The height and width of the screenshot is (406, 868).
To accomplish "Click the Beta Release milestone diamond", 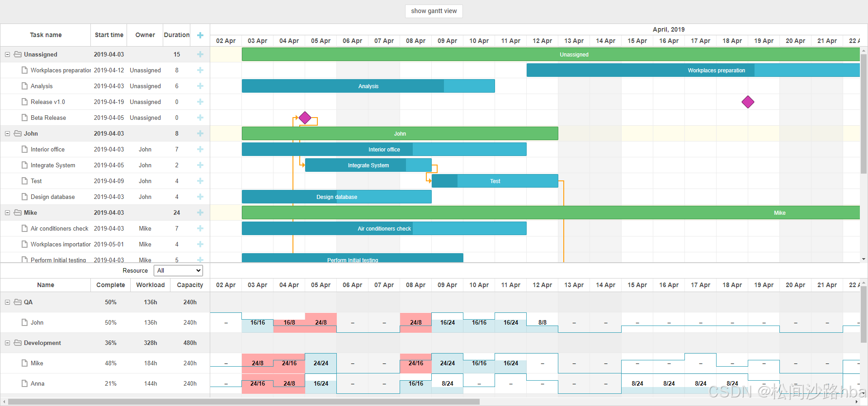I will (x=305, y=118).
